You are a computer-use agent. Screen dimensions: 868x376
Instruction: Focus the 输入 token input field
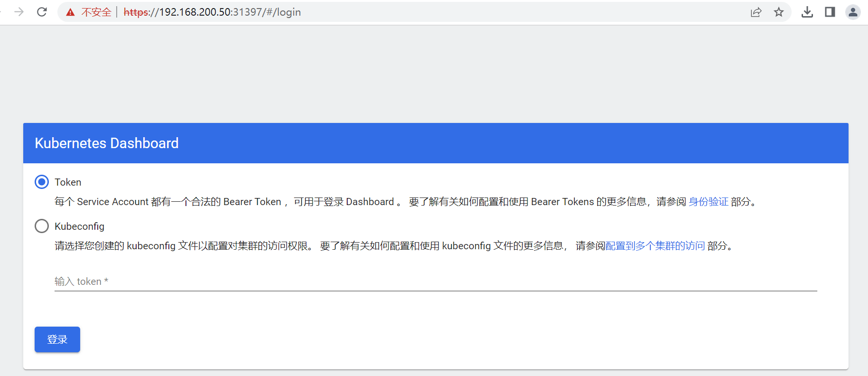coord(435,282)
